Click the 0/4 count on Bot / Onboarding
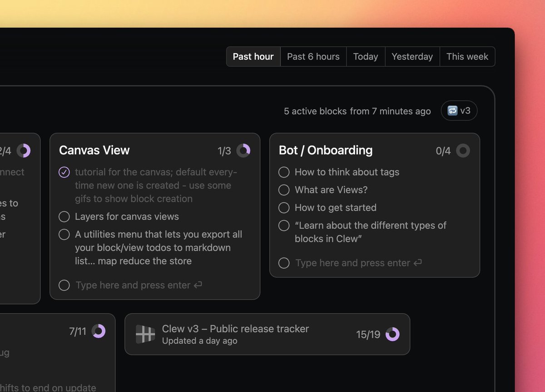The width and height of the screenshot is (545, 392). pos(443,151)
